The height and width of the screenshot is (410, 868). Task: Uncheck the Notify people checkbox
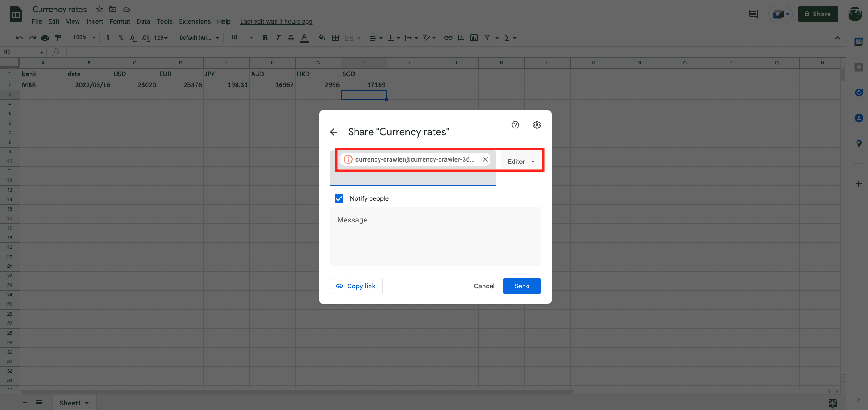(339, 198)
